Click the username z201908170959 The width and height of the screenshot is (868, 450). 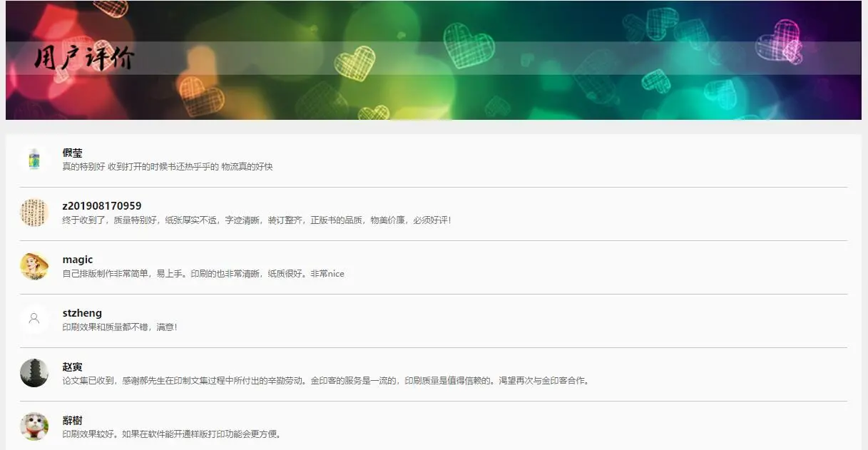(x=102, y=206)
